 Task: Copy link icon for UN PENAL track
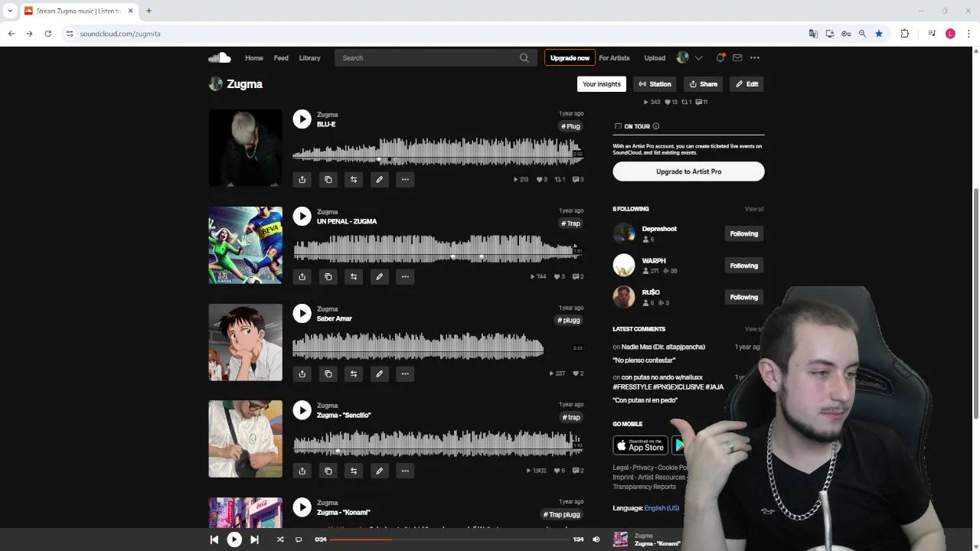(328, 276)
